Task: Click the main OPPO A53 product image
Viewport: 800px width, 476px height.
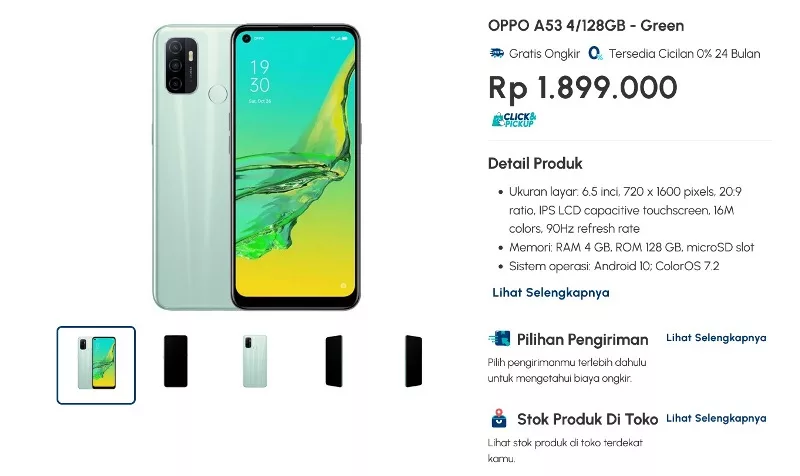Action: tap(257, 167)
